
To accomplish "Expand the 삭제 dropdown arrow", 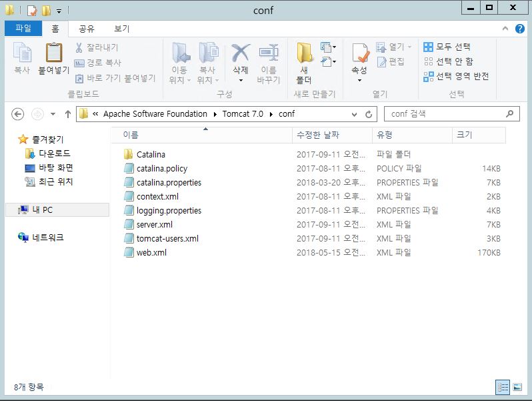I will [x=241, y=81].
